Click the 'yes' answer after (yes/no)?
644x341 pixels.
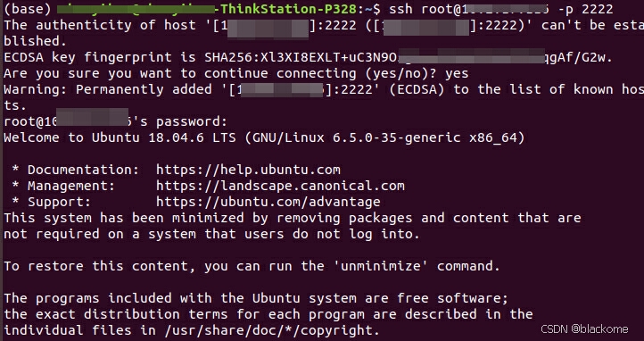457,74
